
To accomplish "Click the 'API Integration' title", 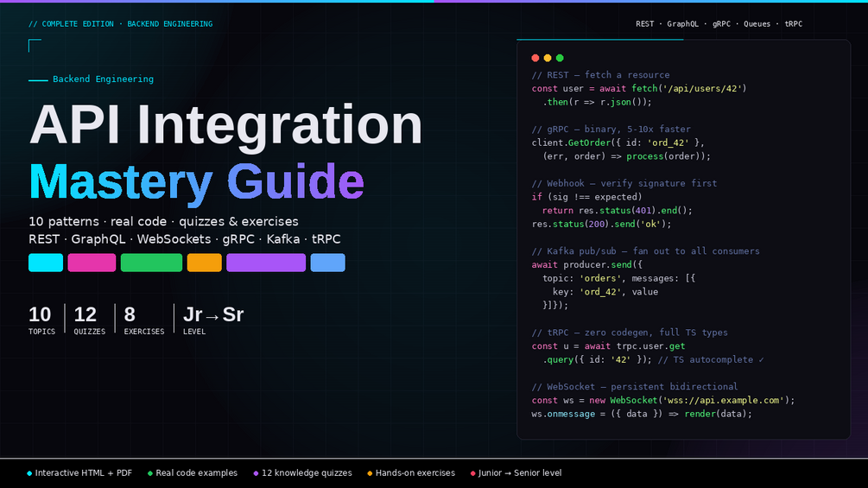I will pyautogui.click(x=226, y=125).
